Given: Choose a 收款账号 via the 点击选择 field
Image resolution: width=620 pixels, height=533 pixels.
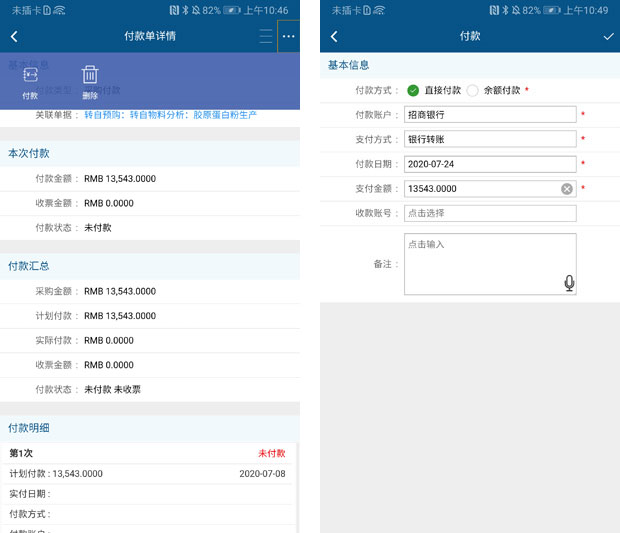Looking at the screenshot, I should 489,213.
